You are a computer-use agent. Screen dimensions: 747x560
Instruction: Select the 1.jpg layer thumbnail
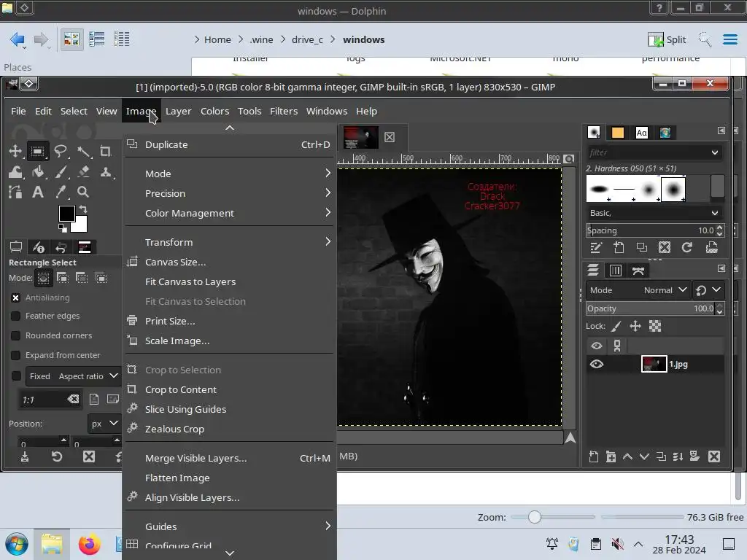(x=654, y=365)
